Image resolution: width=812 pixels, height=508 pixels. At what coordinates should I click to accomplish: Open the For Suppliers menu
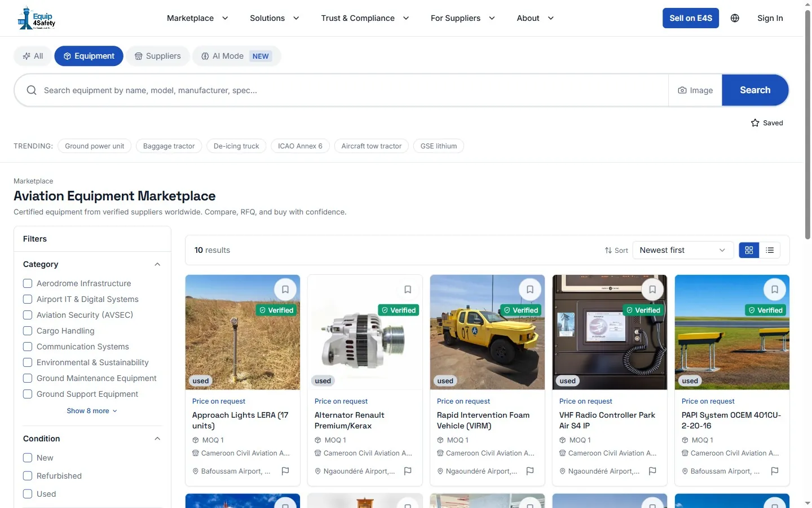point(463,18)
